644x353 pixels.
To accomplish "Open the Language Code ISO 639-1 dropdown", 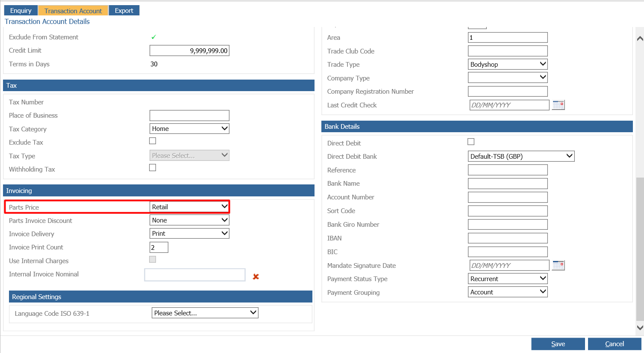I will pyautogui.click(x=205, y=313).
